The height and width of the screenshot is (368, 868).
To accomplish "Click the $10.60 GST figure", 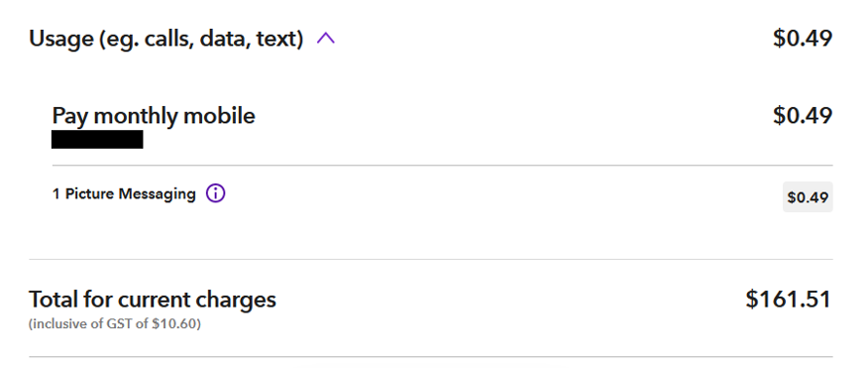I will tap(174, 323).
